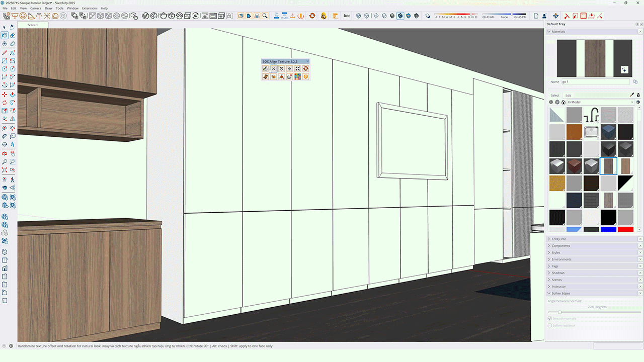Select the Move tool
The width and height of the screenshot is (644, 362).
(x=5, y=95)
